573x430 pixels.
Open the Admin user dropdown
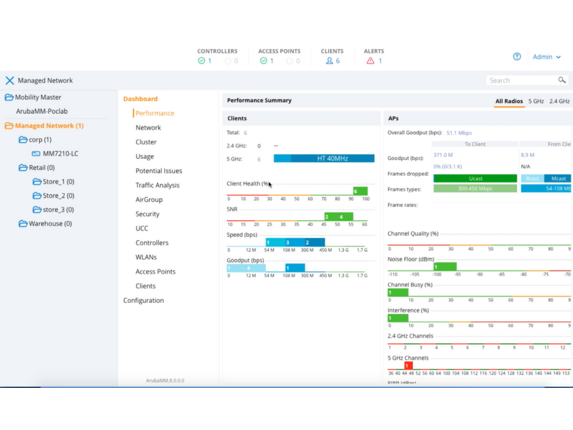pos(547,57)
